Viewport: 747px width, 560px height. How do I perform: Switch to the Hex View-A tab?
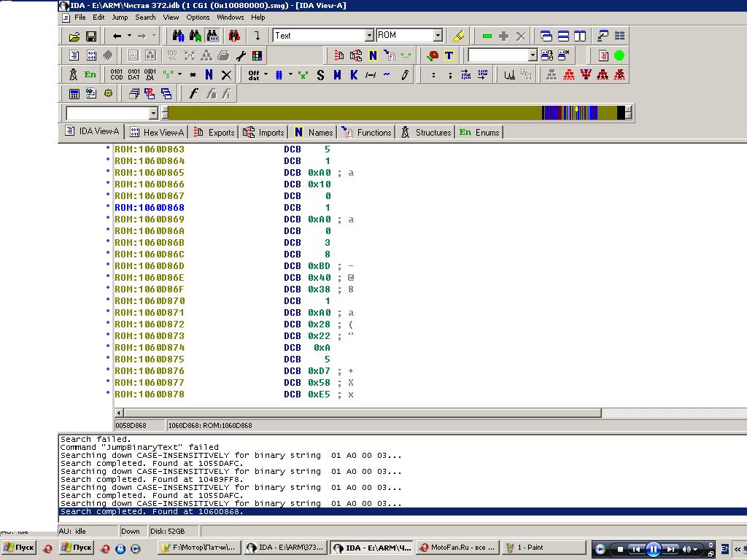tap(158, 133)
